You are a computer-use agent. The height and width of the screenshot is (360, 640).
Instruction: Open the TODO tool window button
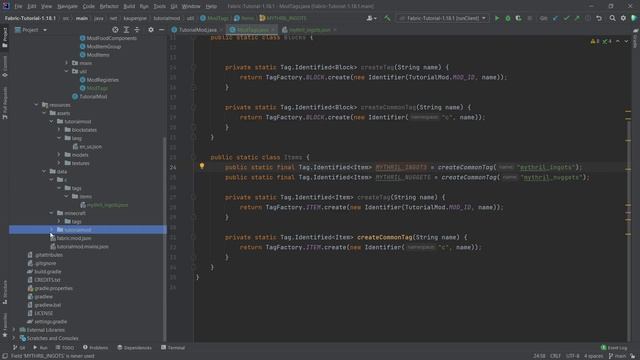click(x=64, y=348)
